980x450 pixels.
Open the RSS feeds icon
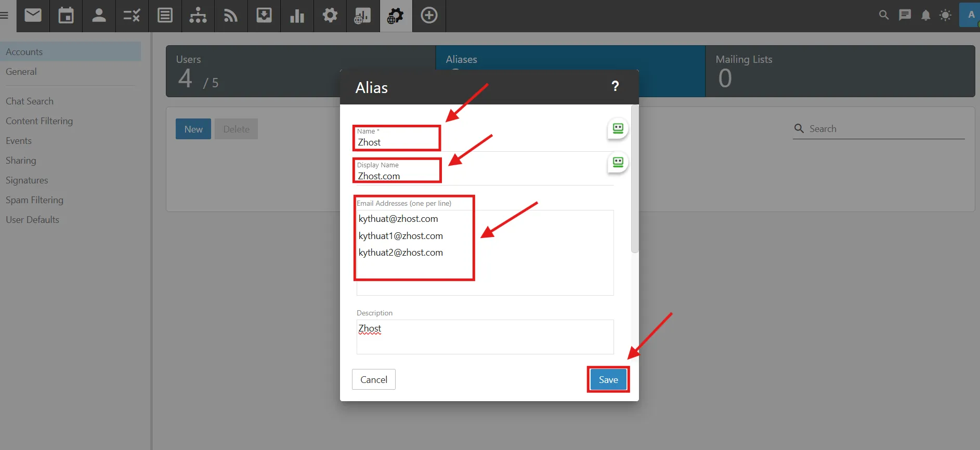[x=231, y=16]
